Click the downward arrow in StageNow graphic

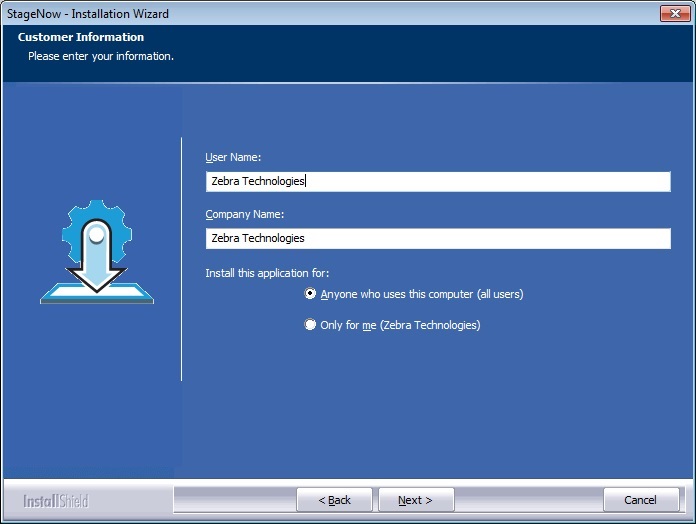[x=96, y=268]
